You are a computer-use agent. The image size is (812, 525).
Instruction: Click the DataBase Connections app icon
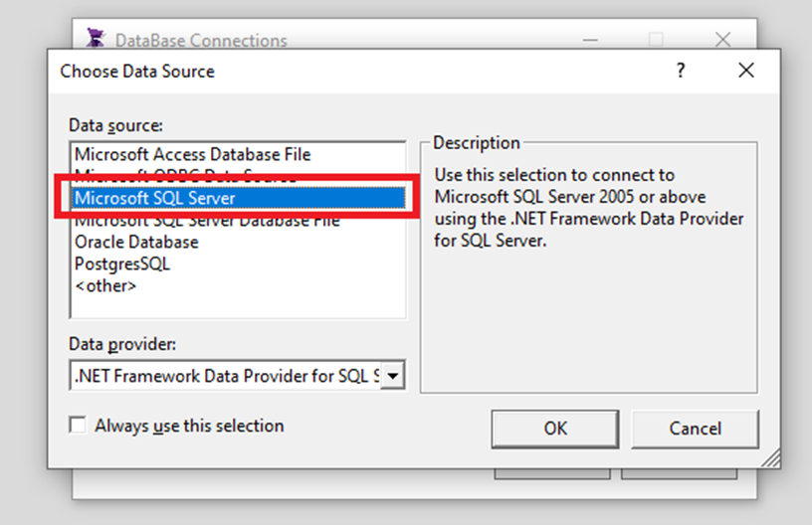pos(96,38)
